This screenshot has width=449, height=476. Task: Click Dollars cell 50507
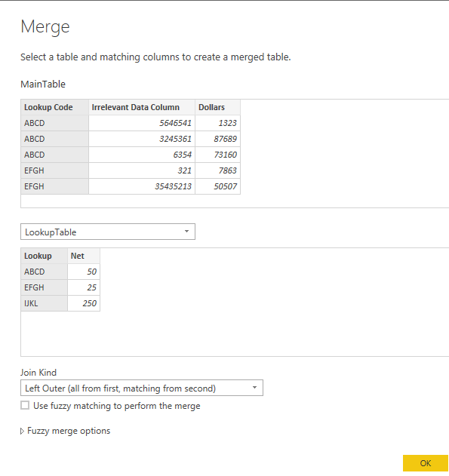point(217,186)
